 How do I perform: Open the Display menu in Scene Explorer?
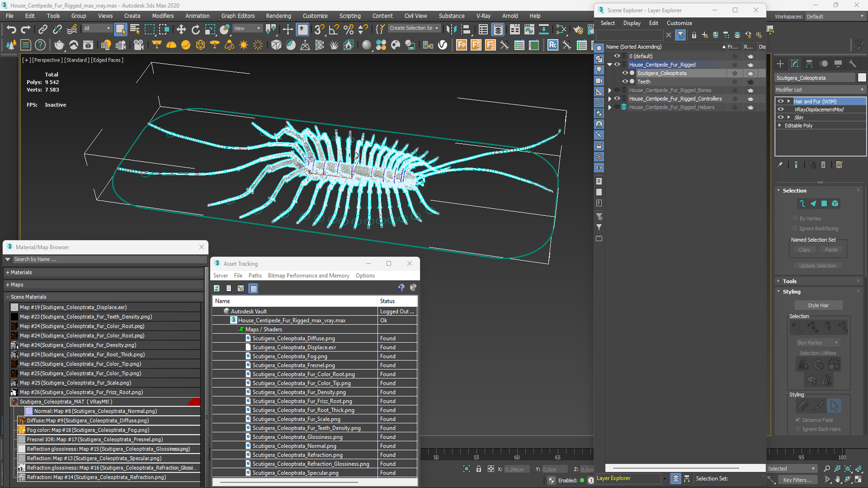[632, 23]
